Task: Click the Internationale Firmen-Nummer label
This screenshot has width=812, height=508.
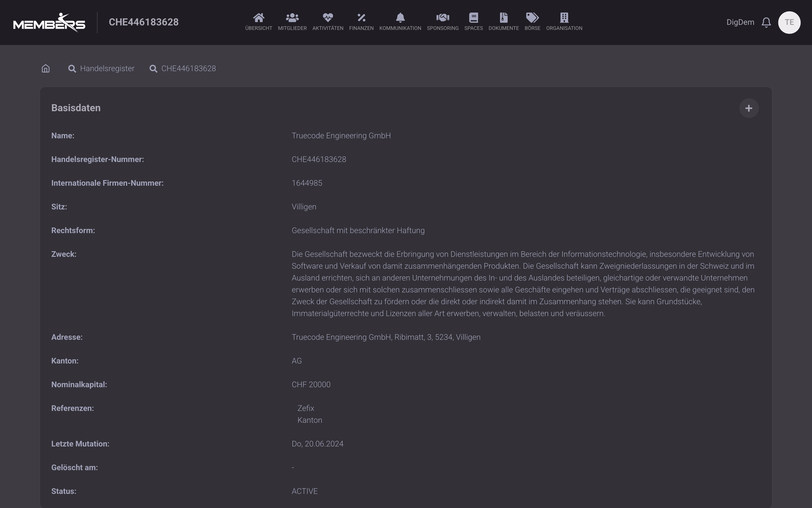Action: tap(107, 183)
